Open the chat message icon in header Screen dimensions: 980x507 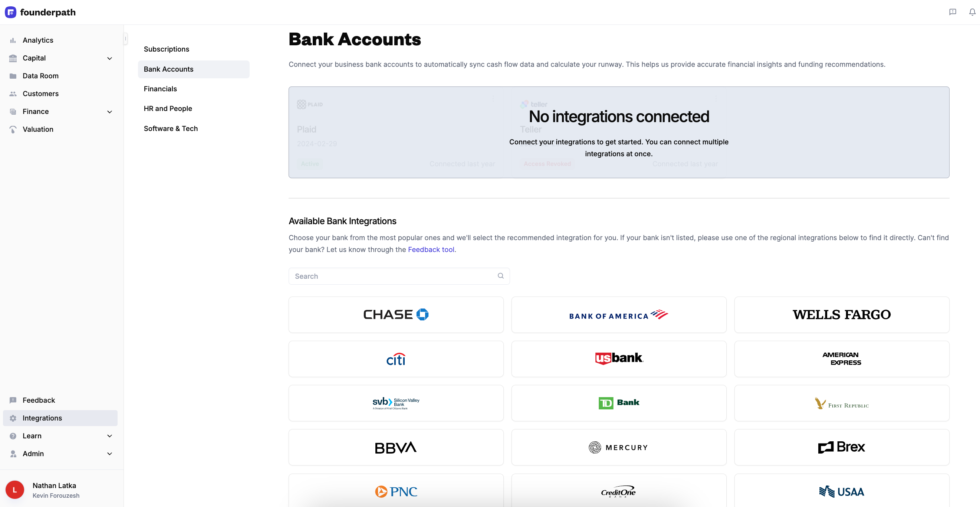click(x=953, y=12)
